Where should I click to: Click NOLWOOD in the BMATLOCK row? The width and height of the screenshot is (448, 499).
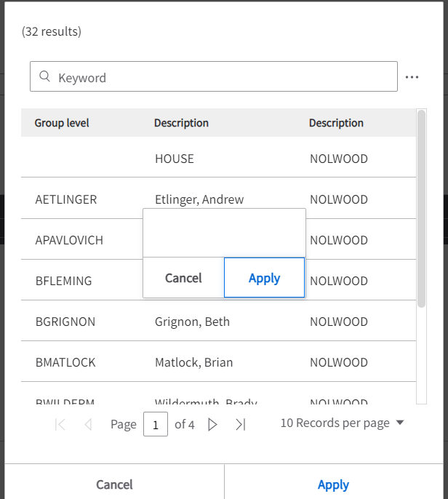point(339,362)
